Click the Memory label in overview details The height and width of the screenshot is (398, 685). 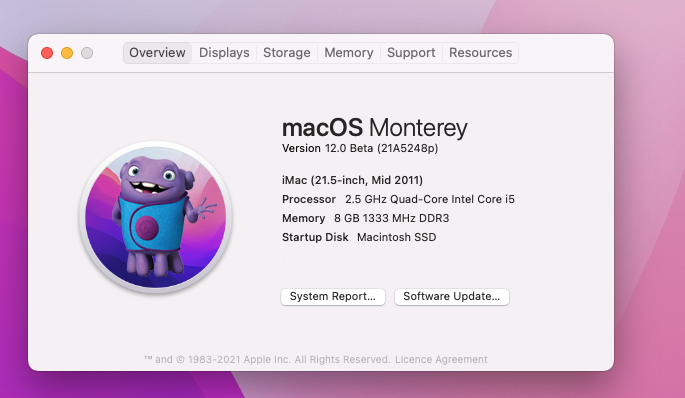304,218
